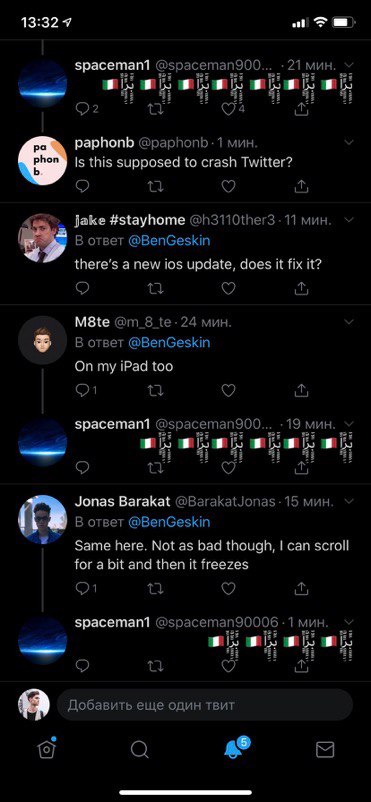The image size is (371, 802).
Task: Open paphonb's profile avatar
Action: click(x=42, y=160)
